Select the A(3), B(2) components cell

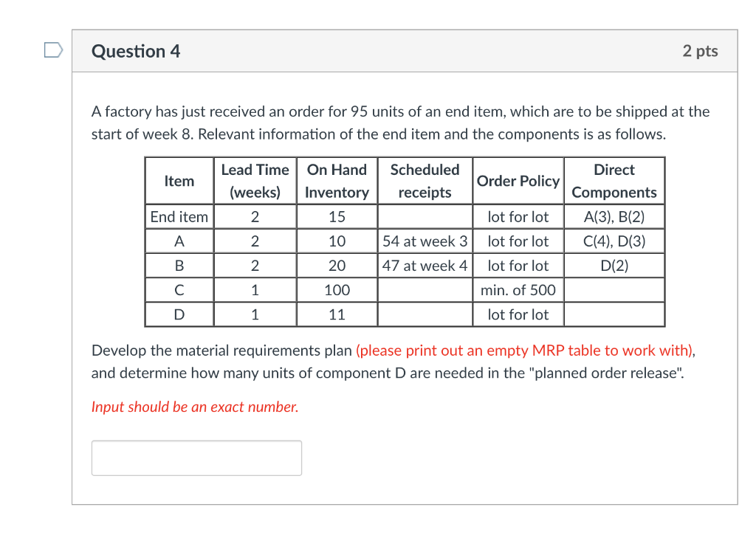[x=614, y=216]
